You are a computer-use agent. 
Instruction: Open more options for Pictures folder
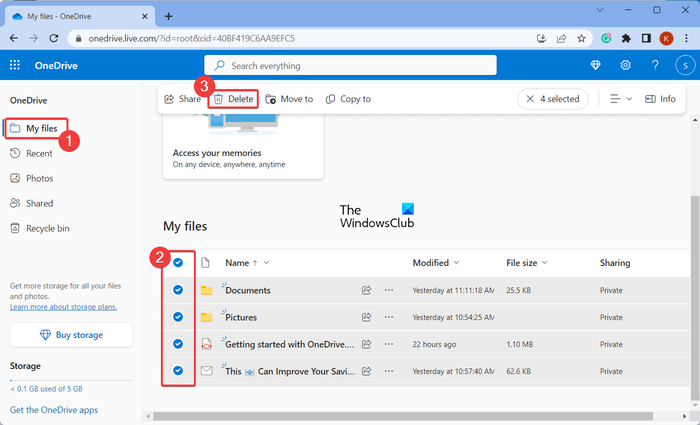point(389,317)
